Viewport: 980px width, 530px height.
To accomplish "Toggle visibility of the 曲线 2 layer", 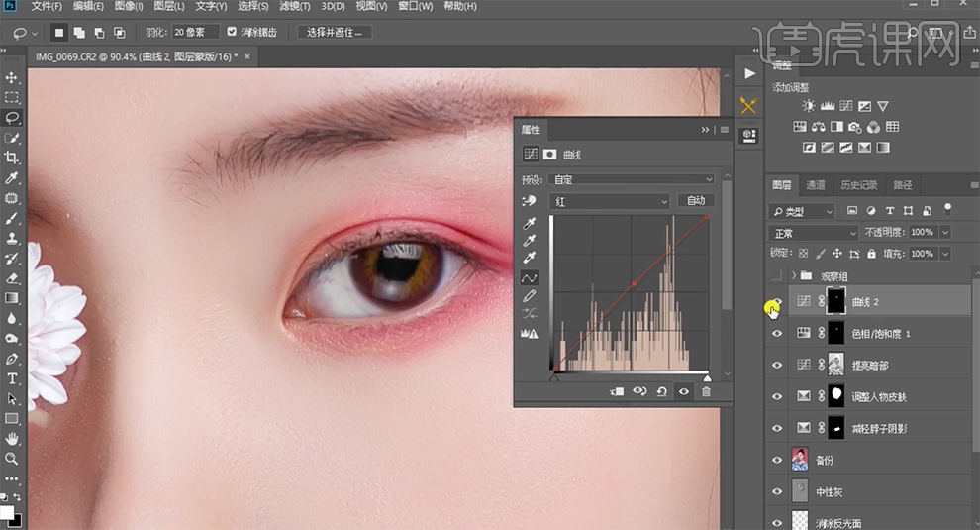I will click(777, 301).
